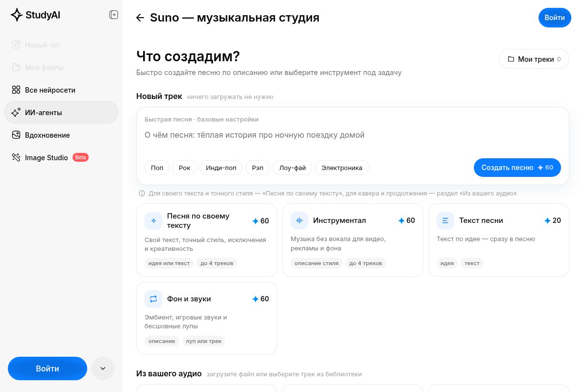
Task: Click the large Войти button in sidebar
Action: (48, 368)
